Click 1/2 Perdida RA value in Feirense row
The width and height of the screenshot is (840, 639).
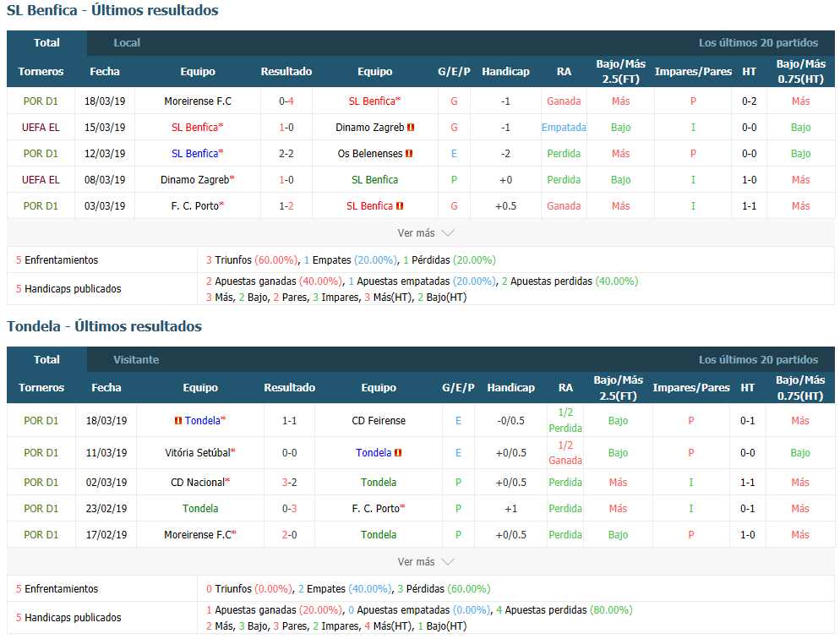(565, 420)
